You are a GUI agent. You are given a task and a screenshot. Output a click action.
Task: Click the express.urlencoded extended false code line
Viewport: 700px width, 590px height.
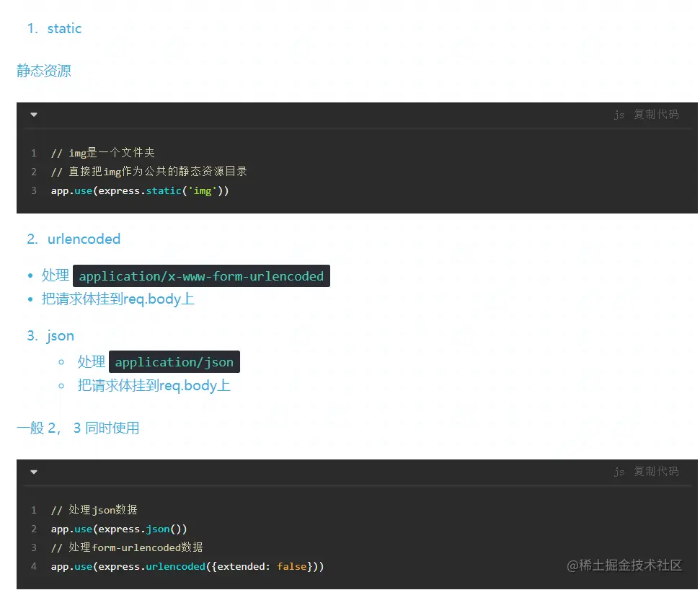tap(187, 567)
